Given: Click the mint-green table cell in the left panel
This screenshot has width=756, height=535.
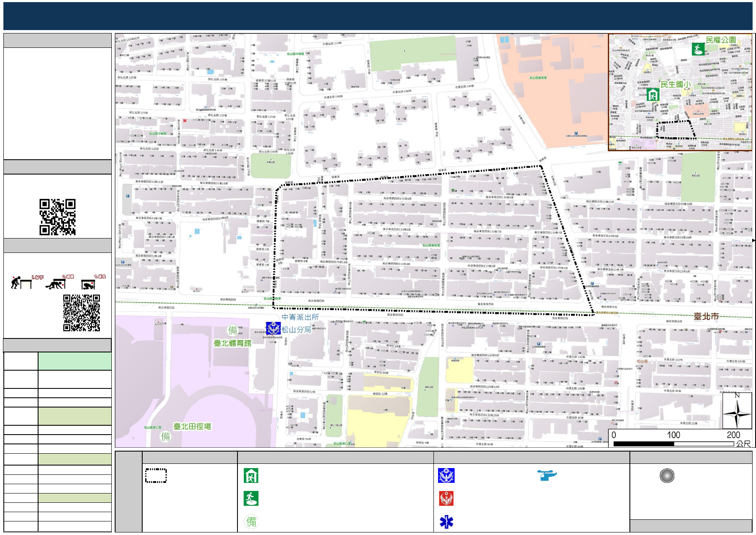Looking at the screenshot, I should 74,361.
